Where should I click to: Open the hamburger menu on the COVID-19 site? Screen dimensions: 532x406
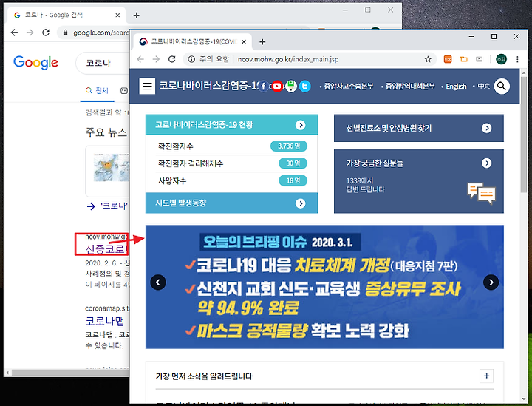[147, 87]
